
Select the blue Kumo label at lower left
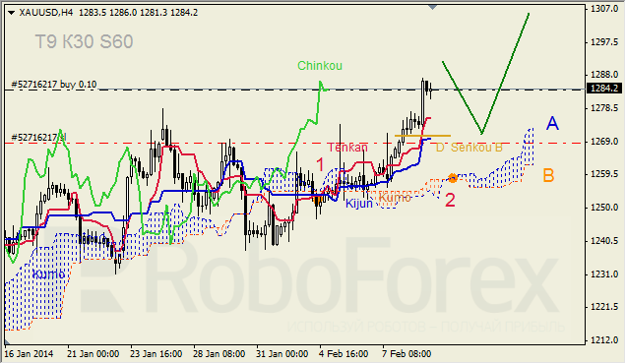pos(48,274)
